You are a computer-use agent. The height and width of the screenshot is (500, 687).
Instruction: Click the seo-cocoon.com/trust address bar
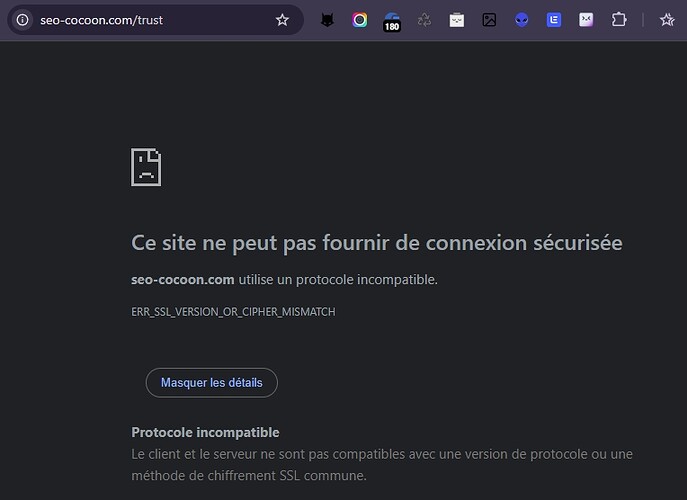coord(156,20)
